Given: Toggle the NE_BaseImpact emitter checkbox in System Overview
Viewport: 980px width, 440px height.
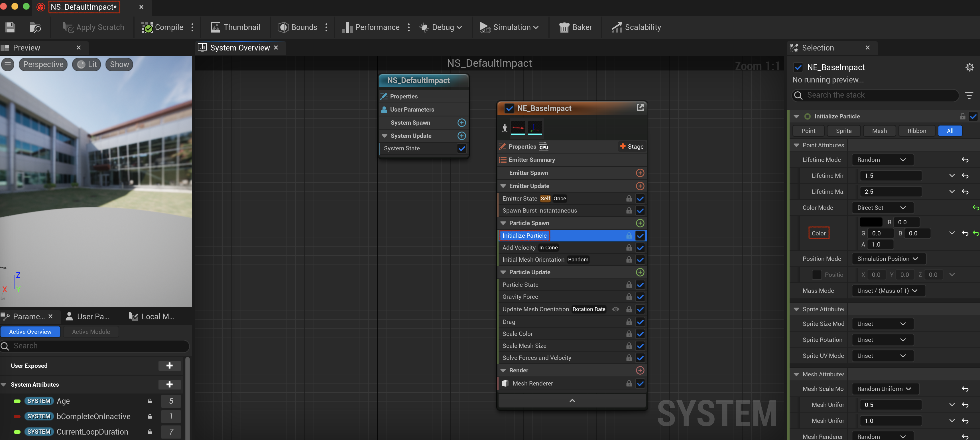Looking at the screenshot, I should (x=509, y=108).
